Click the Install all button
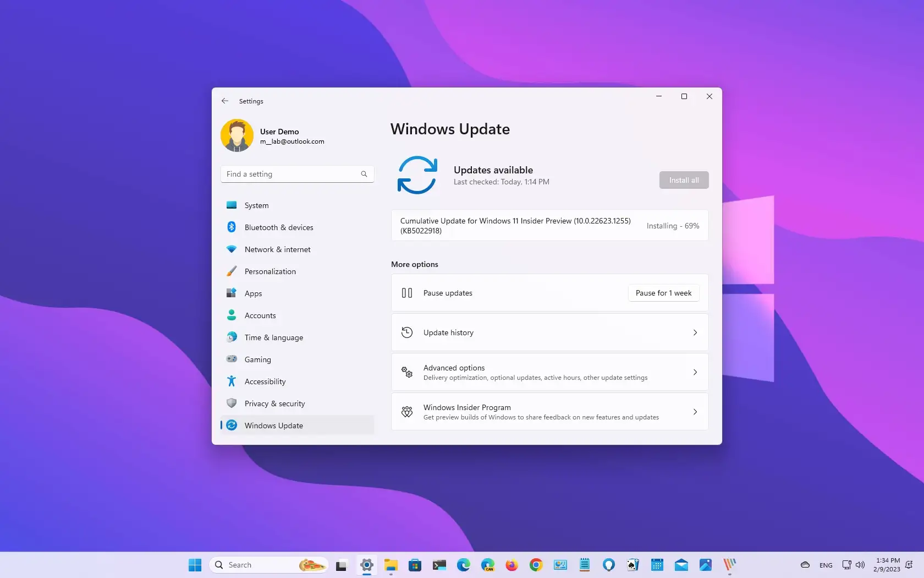 [x=683, y=179]
